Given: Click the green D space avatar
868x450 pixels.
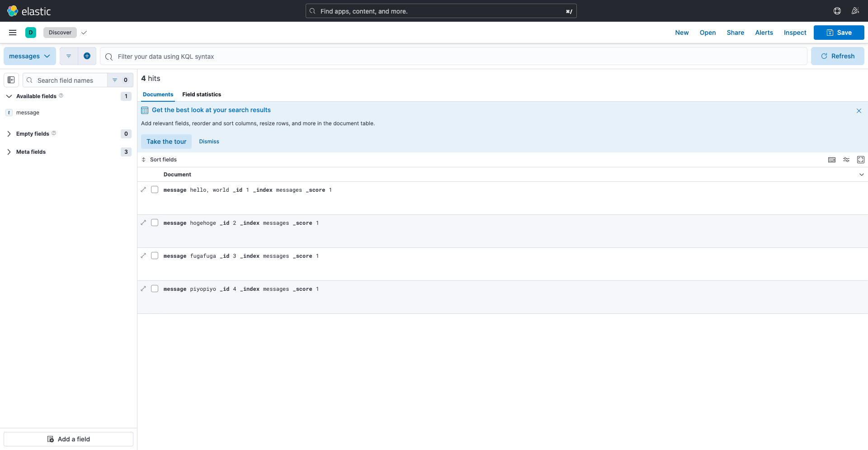Looking at the screenshot, I should click(x=31, y=33).
